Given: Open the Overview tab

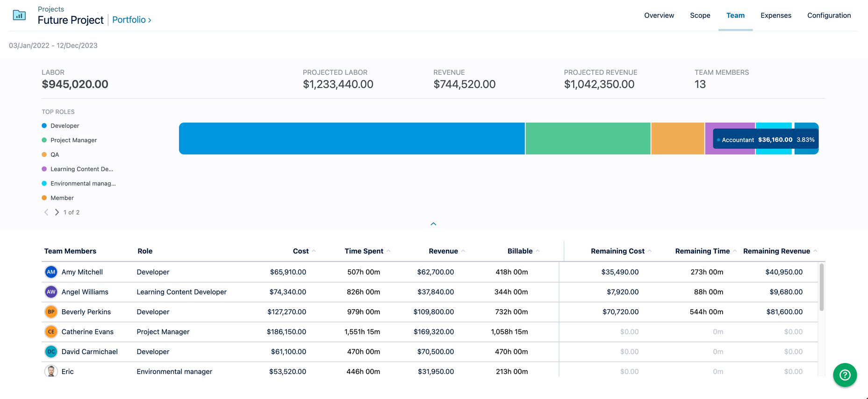Looking at the screenshot, I should point(659,15).
